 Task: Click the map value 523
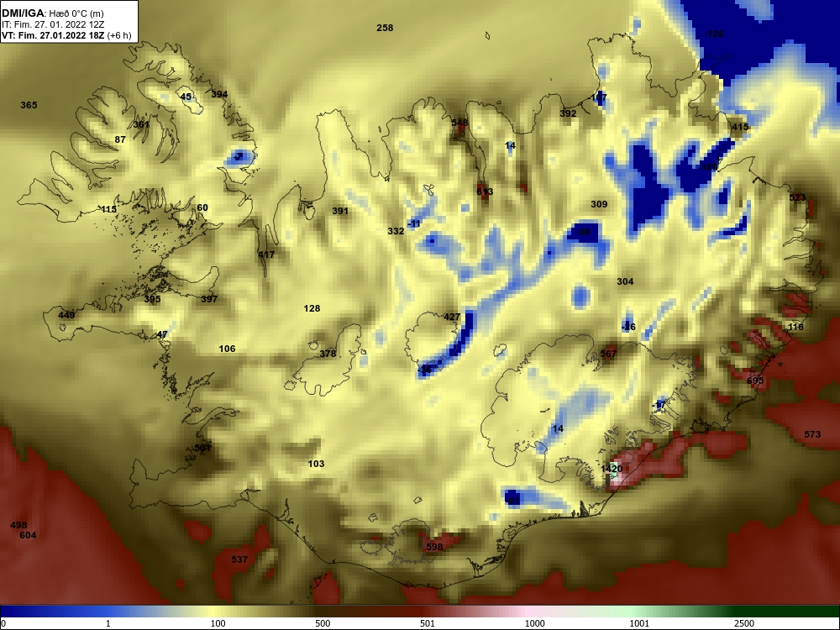click(x=797, y=197)
